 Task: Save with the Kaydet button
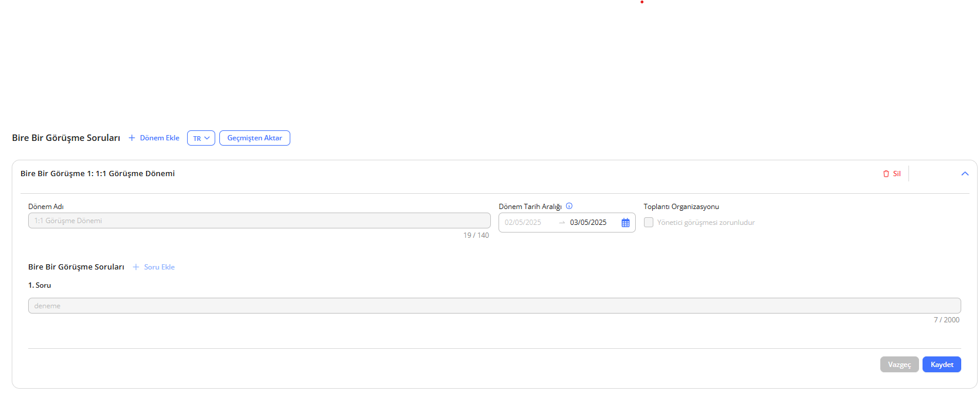(x=941, y=365)
